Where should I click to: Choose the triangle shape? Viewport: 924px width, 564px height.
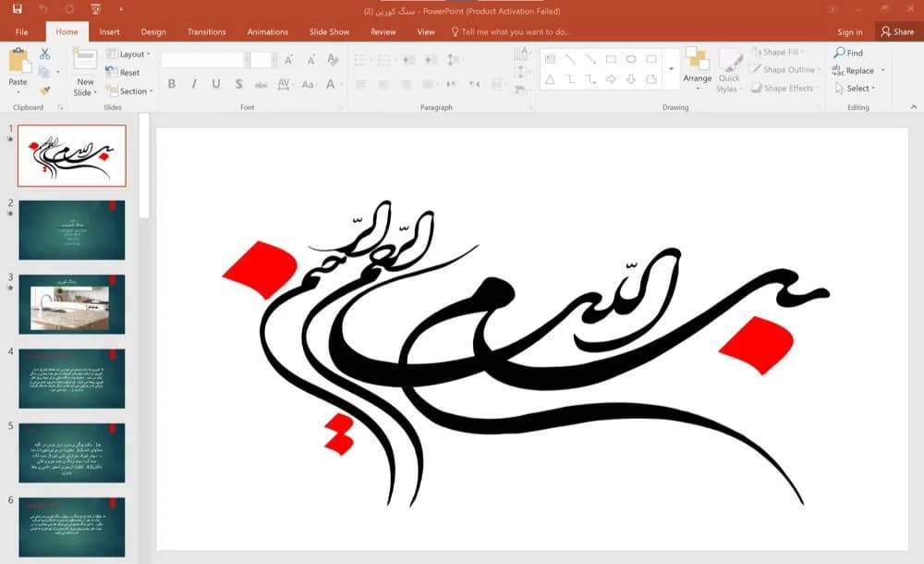coord(550,80)
